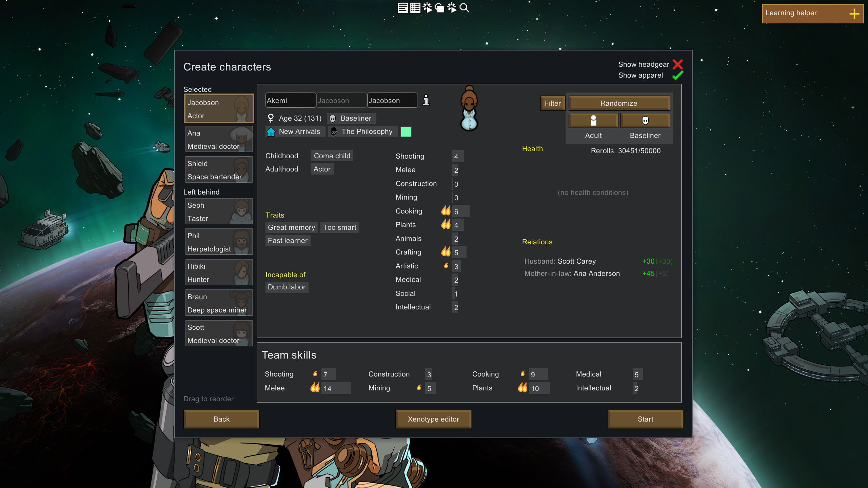
Task: Edit first name field Akemi
Action: (291, 100)
